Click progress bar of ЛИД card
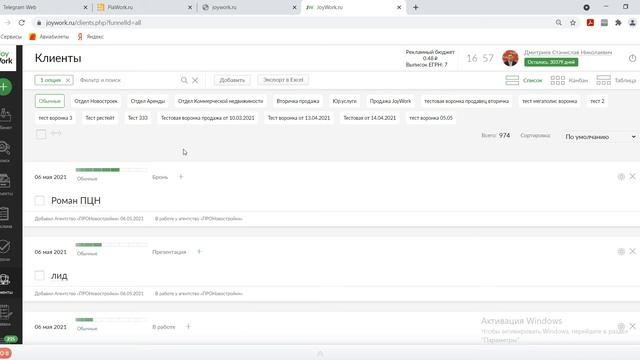This screenshot has width=640, height=360. [111, 244]
